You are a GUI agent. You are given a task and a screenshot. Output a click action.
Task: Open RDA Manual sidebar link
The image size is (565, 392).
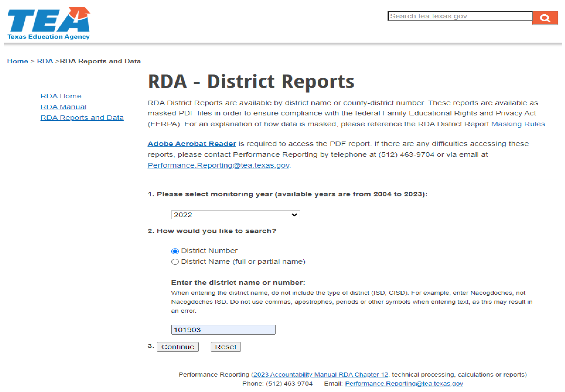(x=63, y=107)
